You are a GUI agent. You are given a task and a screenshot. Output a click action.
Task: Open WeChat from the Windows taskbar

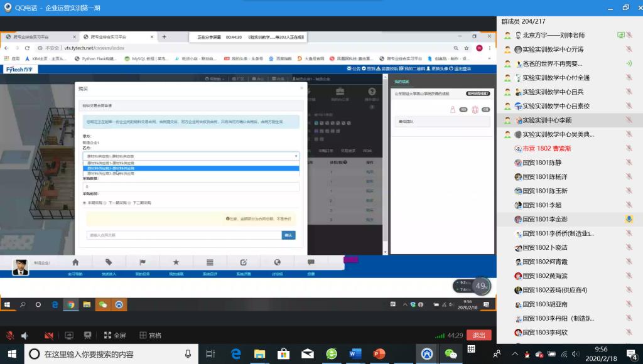[x=451, y=354]
